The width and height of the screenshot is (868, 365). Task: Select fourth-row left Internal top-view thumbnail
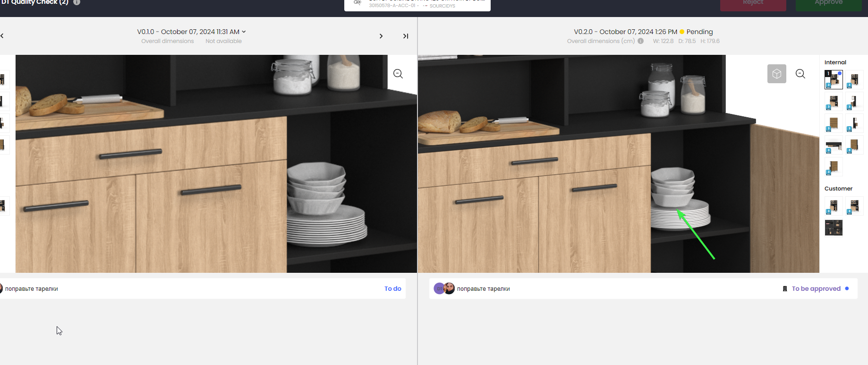pyautogui.click(x=834, y=145)
